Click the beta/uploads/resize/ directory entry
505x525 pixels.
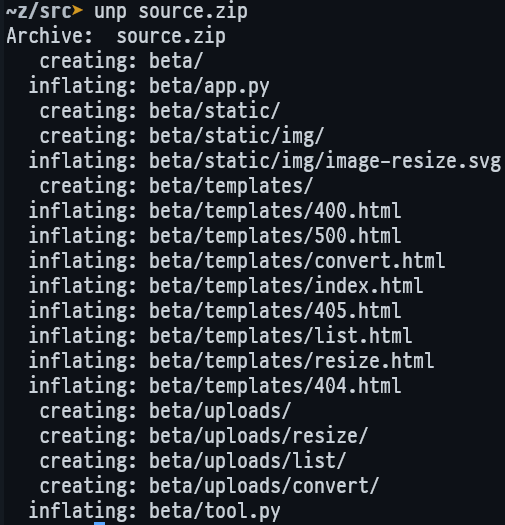(259, 436)
